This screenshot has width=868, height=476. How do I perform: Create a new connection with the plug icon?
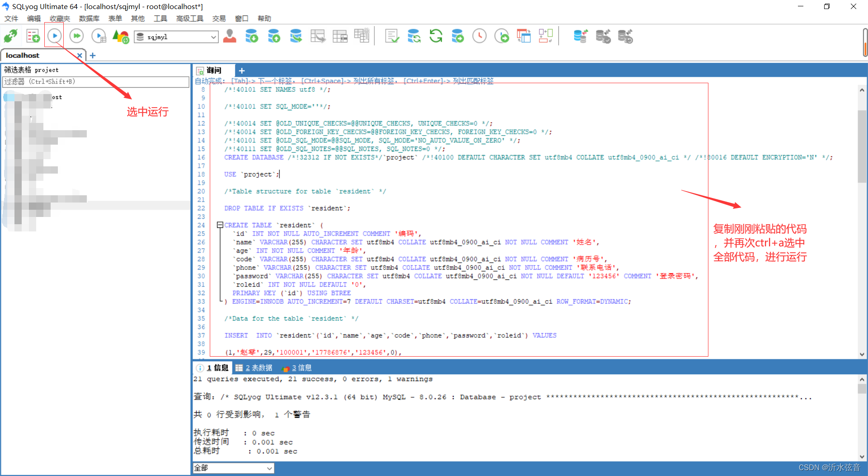(x=11, y=36)
